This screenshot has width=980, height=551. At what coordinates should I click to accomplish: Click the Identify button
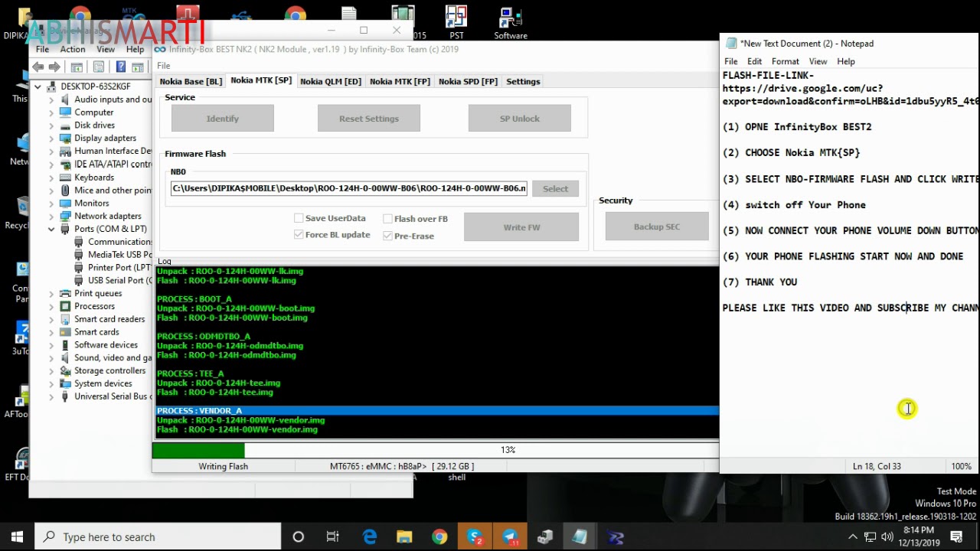(223, 119)
